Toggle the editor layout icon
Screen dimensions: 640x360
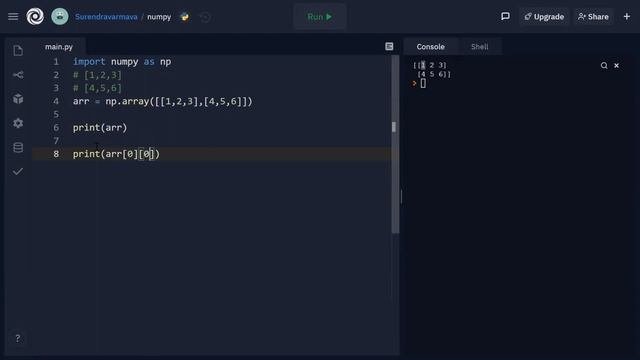point(389,47)
